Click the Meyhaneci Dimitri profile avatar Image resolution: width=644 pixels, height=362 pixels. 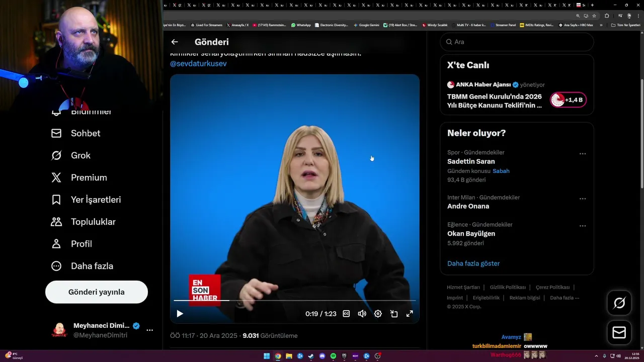tap(59, 330)
